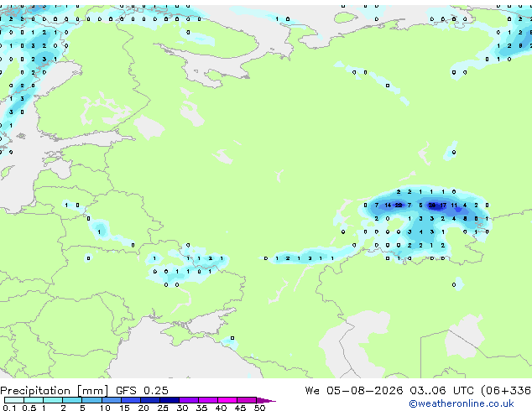Click the "Precipitation [mm]" title text
This screenshot has height=411, width=532.
click(x=55, y=391)
